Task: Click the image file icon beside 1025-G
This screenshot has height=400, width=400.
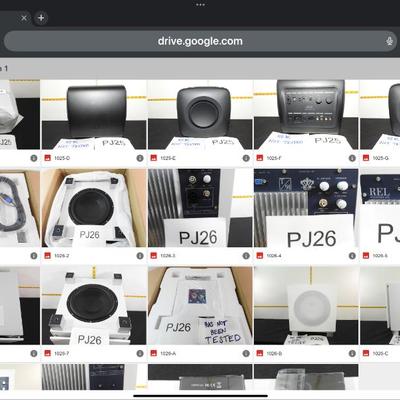Action: point(366,158)
